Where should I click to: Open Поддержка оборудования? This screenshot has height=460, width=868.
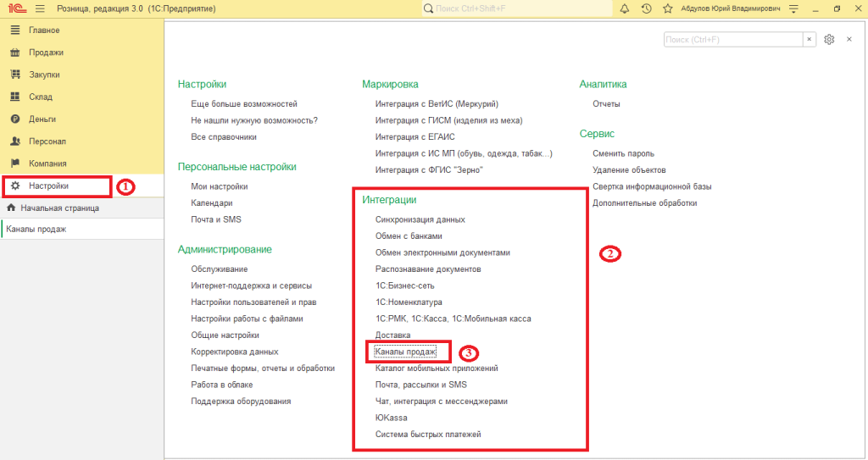(x=241, y=402)
